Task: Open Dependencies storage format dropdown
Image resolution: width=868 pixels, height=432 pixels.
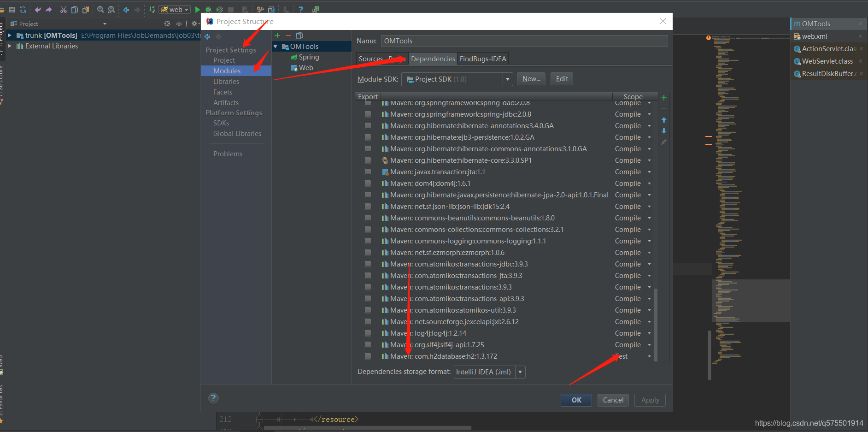Action: pos(520,372)
